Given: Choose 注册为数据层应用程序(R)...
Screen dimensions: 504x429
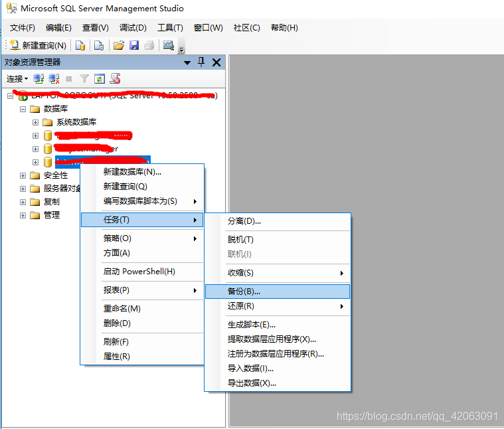Looking at the screenshot, I should [278, 354].
